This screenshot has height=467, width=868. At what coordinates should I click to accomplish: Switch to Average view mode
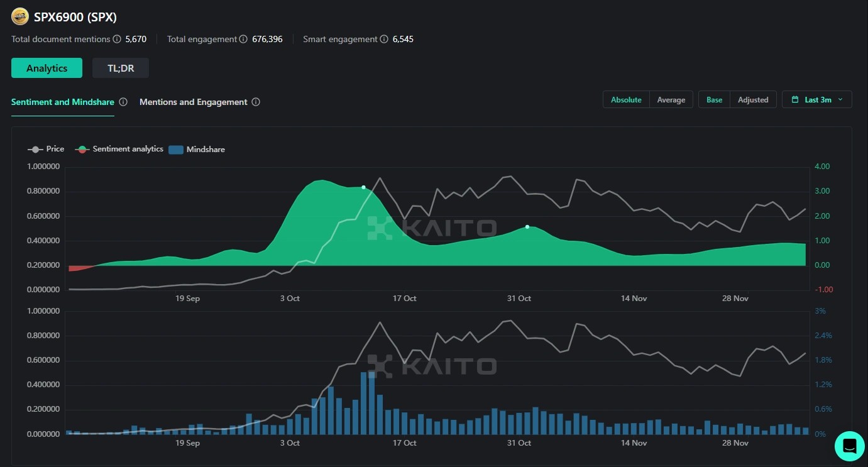[x=671, y=99]
